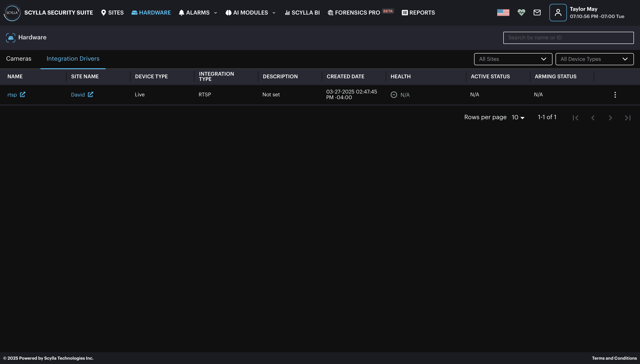
Task: Open the Terms and Conditions link
Action: coord(614,358)
